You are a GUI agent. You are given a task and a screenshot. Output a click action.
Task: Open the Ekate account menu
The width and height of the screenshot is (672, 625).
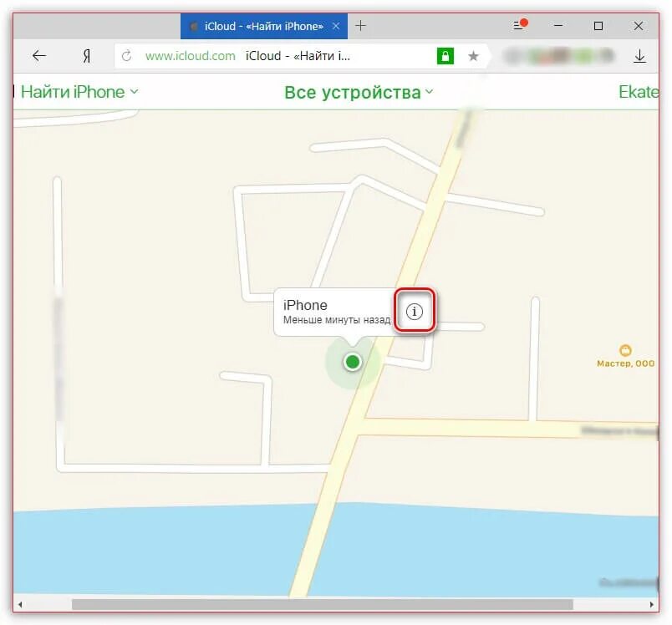click(x=639, y=92)
